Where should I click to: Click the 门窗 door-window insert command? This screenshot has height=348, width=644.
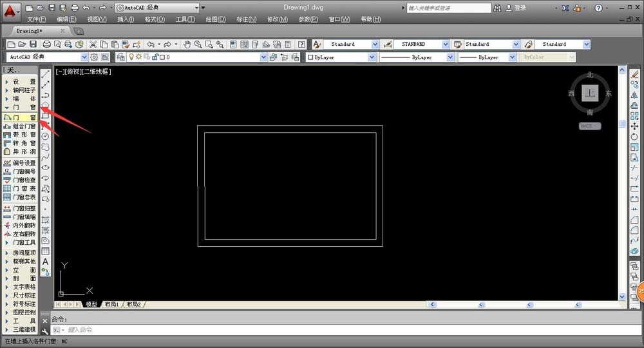click(x=20, y=117)
